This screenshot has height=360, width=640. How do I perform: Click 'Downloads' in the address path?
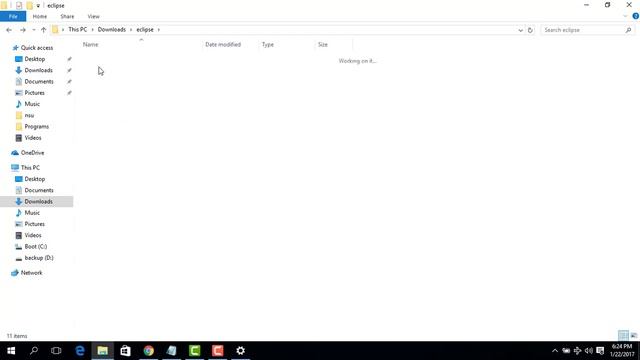tap(111, 29)
